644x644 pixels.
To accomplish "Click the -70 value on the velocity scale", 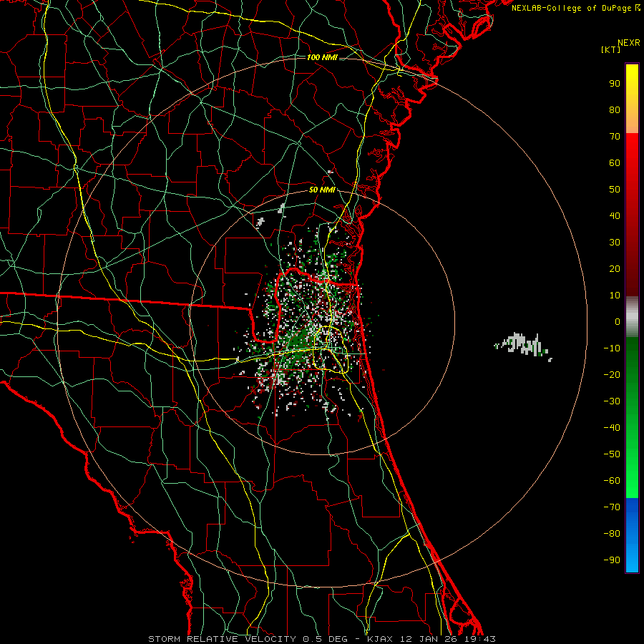I will (x=612, y=507).
